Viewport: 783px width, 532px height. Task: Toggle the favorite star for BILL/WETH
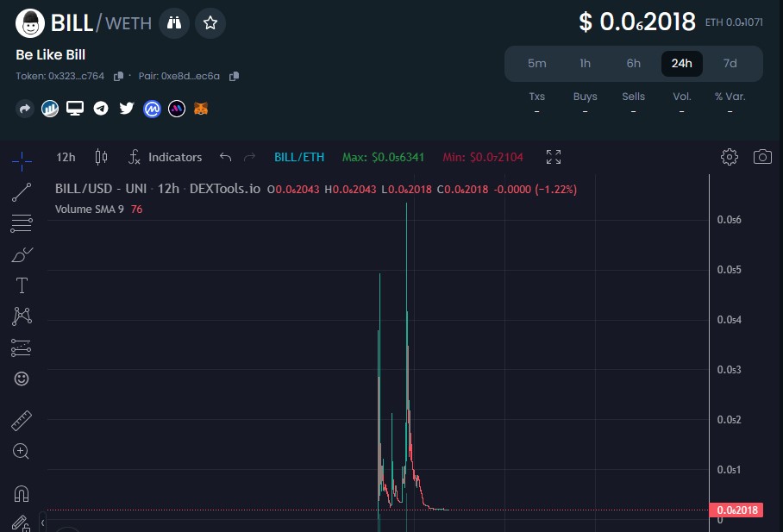pos(210,23)
